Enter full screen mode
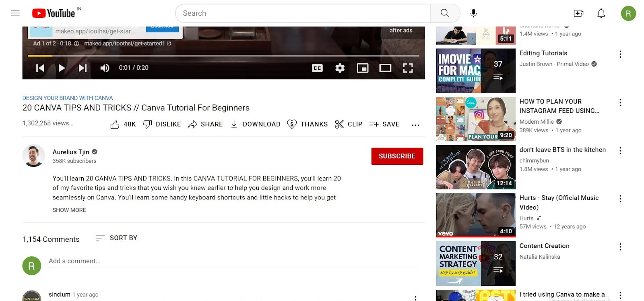This screenshot has height=301, width=644. [x=408, y=68]
